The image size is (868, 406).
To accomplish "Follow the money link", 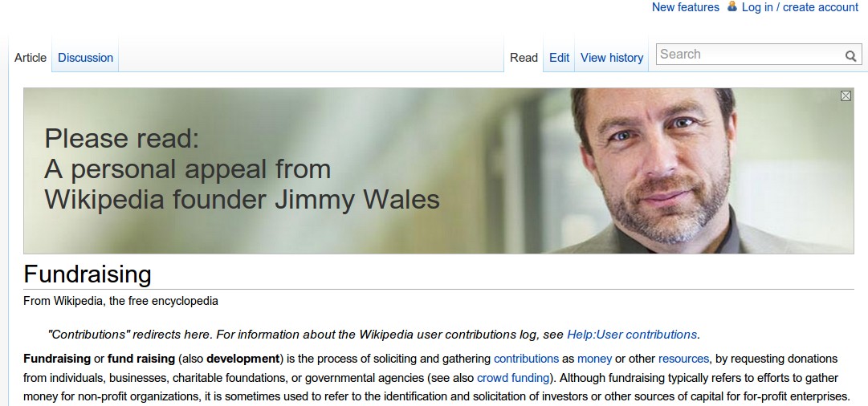I will click(594, 359).
